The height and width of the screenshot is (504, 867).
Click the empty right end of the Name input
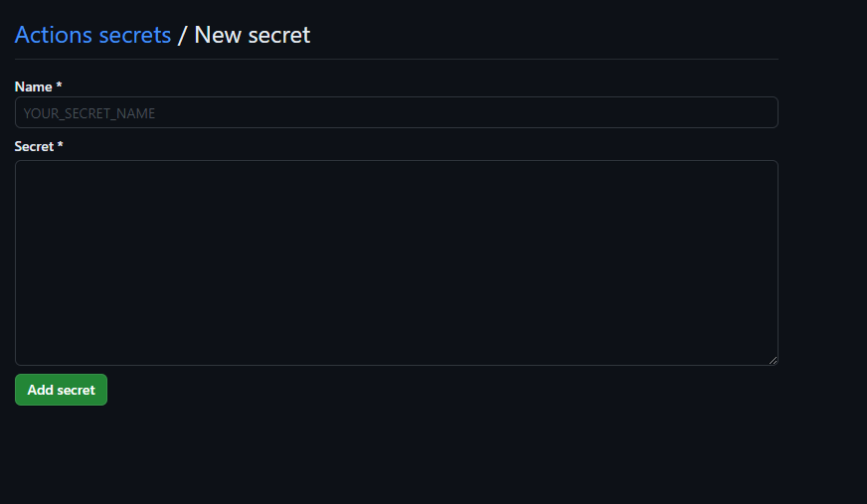coord(719,112)
